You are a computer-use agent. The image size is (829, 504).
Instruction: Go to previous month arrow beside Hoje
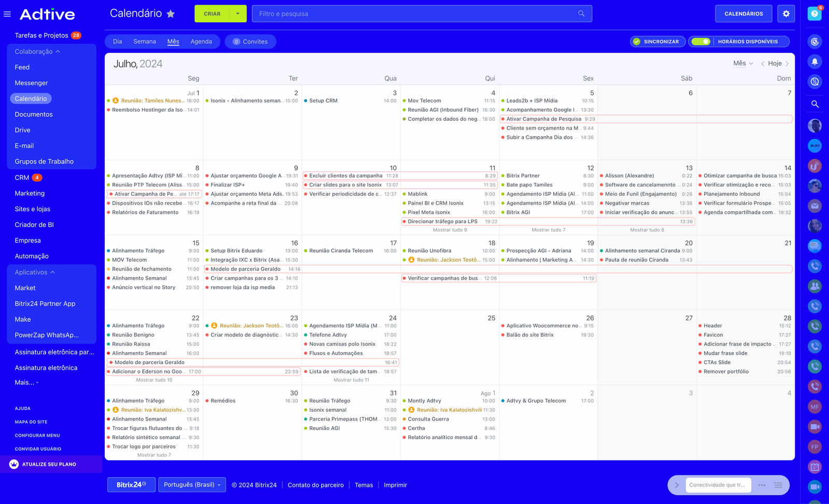click(x=763, y=64)
